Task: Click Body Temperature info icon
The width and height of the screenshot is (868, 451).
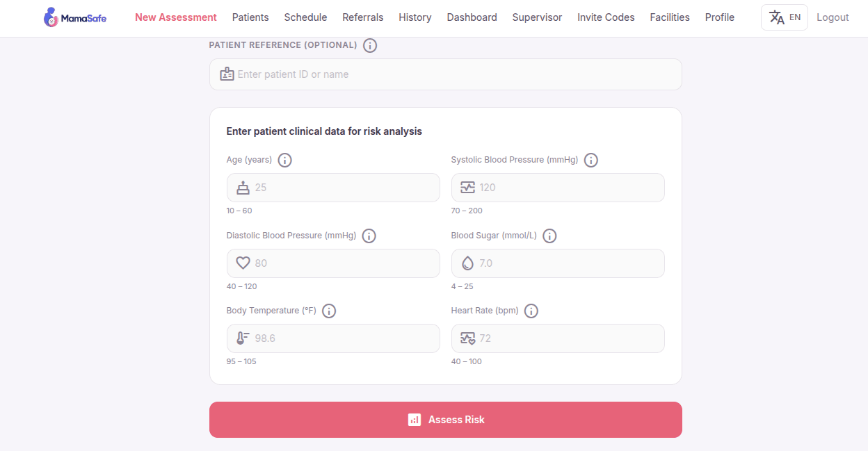Action: click(x=329, y=311)
